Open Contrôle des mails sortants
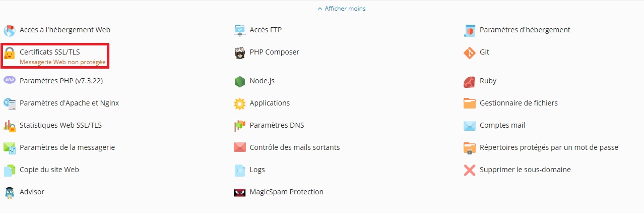Viewport: 644px width, 213px height. click(x=295, y=147)
